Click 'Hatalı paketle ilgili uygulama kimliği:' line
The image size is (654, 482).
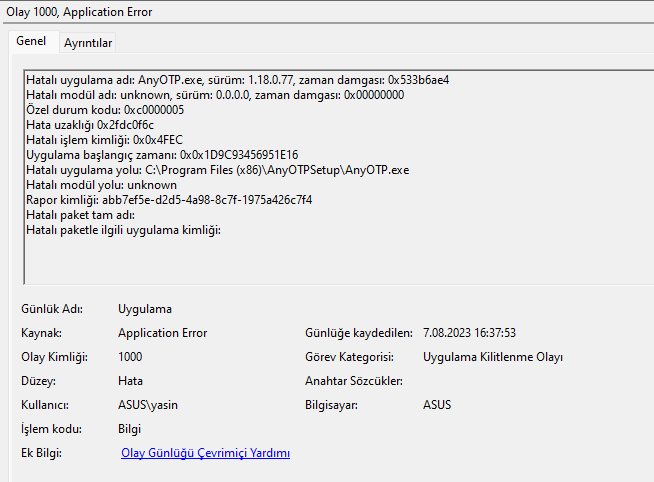[123, 230]
